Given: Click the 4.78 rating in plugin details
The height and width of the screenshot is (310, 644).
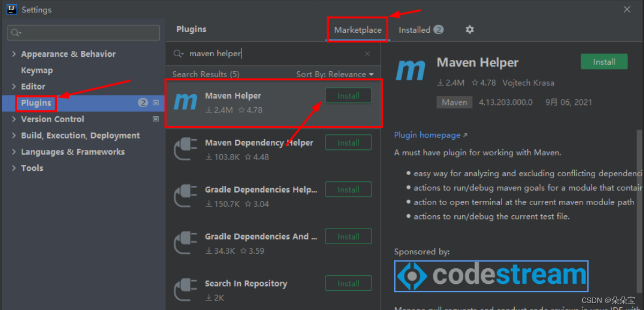Looking at the screenshot, I should 484,83.
